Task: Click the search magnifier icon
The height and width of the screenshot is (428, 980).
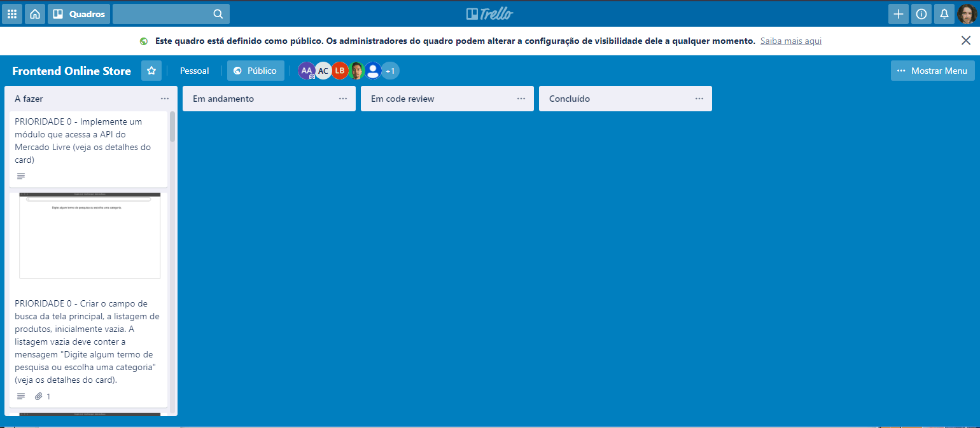Action: pyautogui.click(x=218, y=14)
